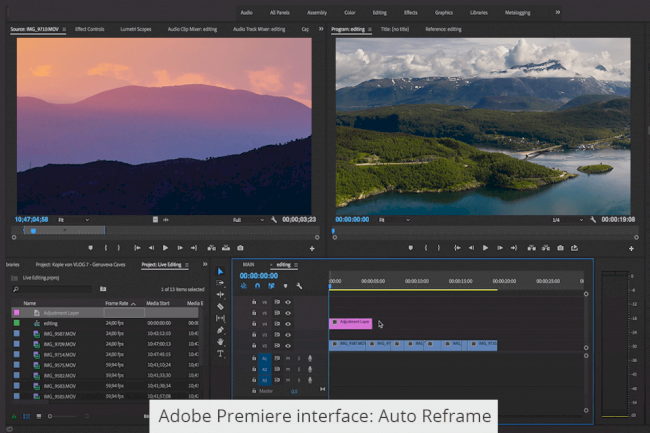Select the Pen tool

coord(221,330)
